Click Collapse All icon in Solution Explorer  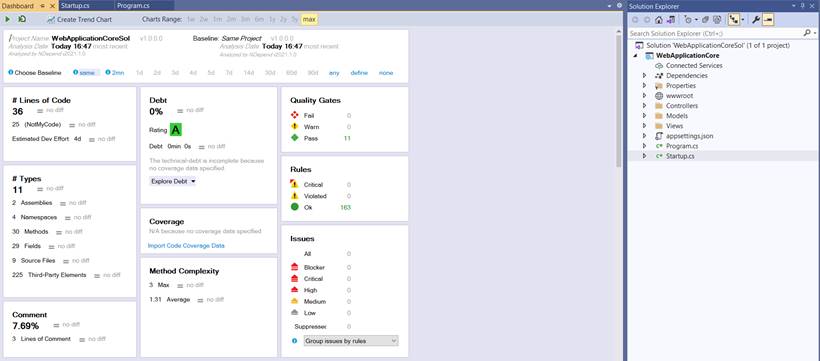coord(705,20)
